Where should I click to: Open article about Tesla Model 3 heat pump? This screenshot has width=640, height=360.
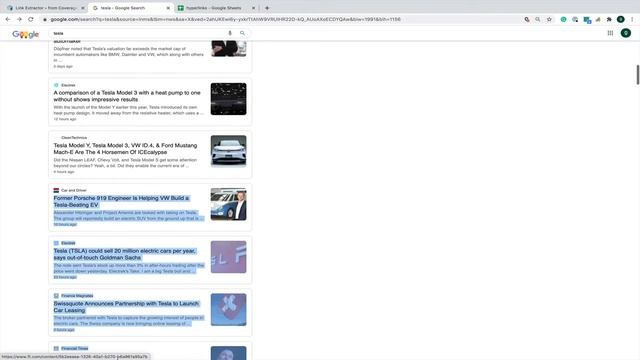[x=127, y=96]
